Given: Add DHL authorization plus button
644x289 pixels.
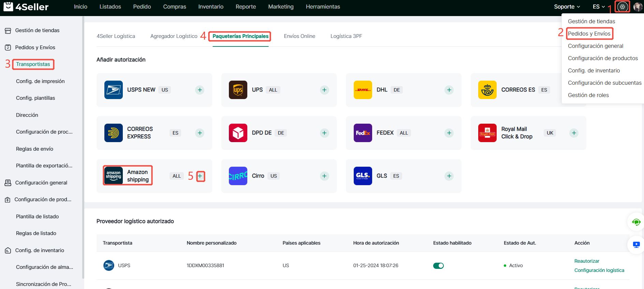Looking at the screenshot, I should [449, 90].
